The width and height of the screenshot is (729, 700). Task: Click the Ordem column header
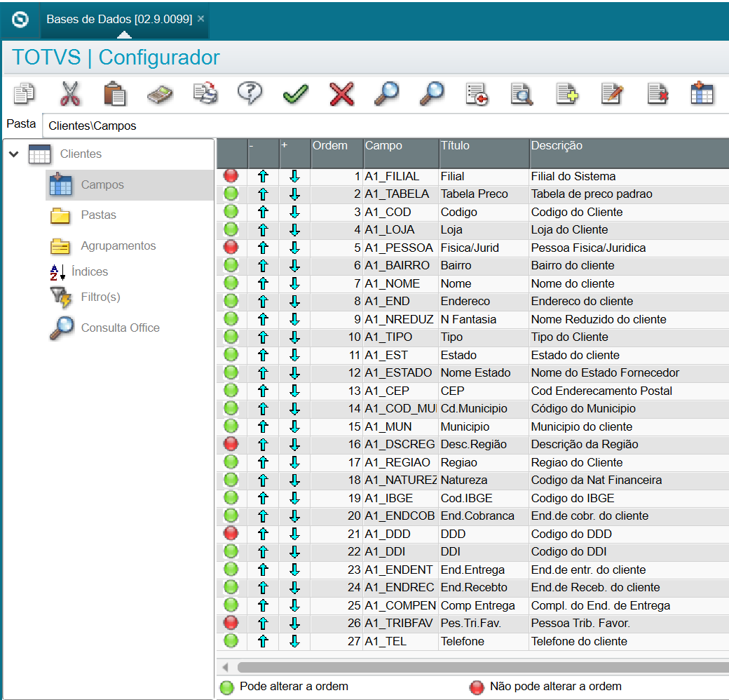tap(337, 153)
